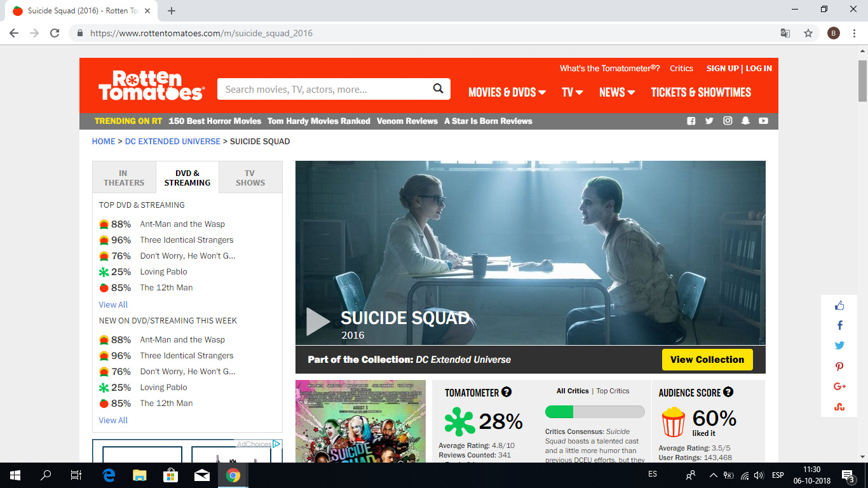868x488 pixels.
Task: Click the LOG IN link
Action: (759, 68)
